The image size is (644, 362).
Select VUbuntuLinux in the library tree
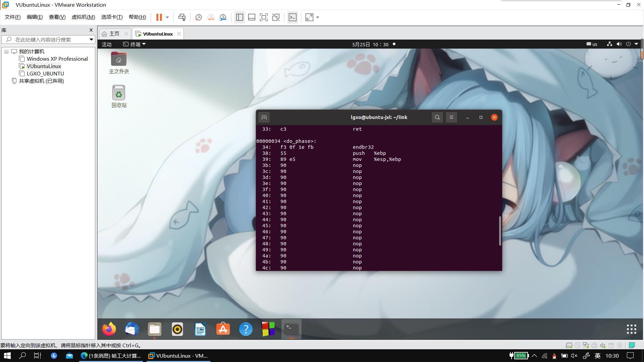click(44, 66)
